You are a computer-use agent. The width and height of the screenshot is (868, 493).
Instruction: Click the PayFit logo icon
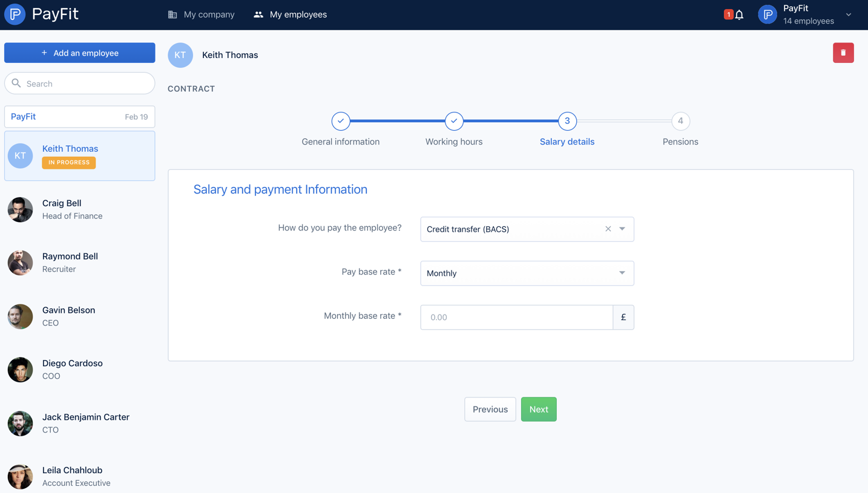pos(15,14)
